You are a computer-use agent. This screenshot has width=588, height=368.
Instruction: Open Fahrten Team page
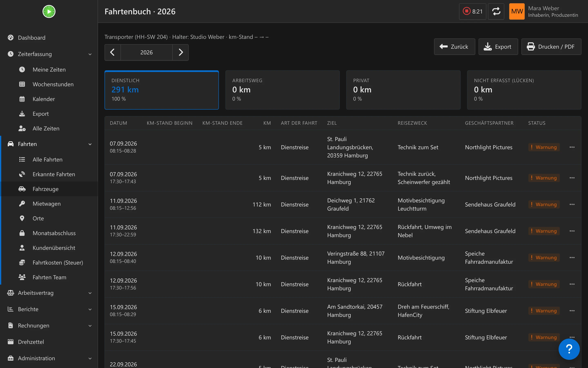pos(49,277)
